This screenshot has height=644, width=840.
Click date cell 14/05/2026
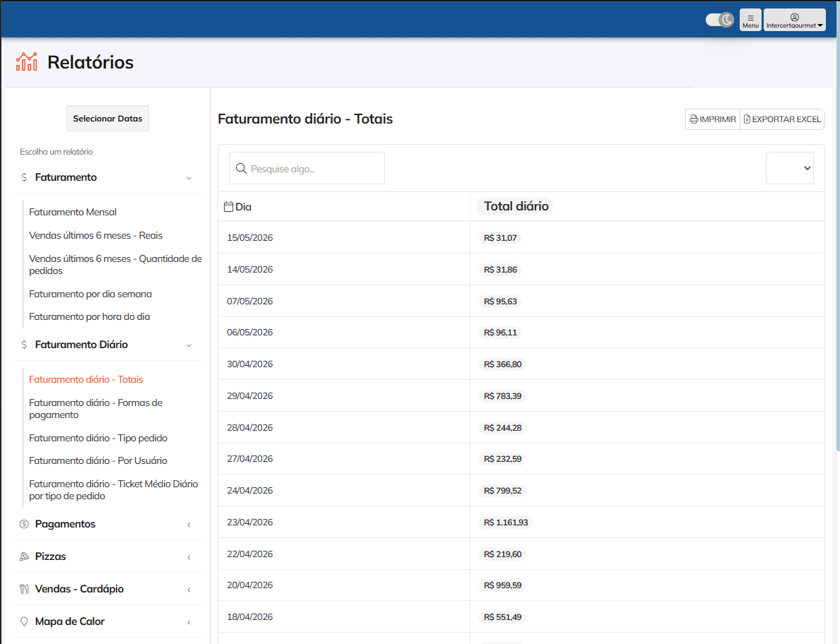tap(249, 269)
